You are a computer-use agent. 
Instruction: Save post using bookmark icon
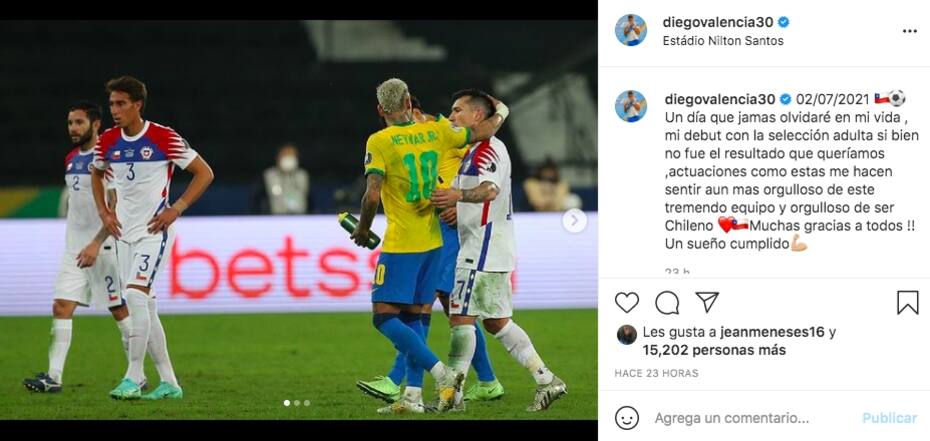907,302
